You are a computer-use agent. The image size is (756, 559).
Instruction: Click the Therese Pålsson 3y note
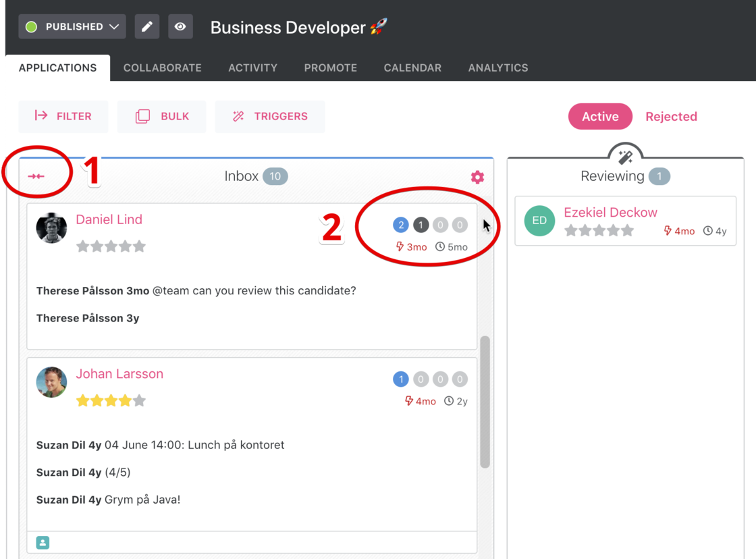pyautogui.click(x=88, y=319)
